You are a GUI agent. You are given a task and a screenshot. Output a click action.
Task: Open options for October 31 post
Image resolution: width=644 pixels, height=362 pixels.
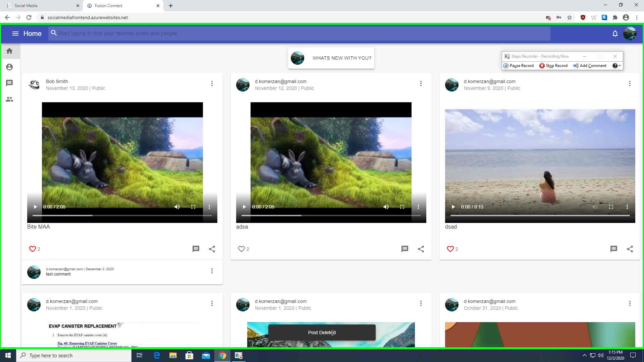[630, 303]
